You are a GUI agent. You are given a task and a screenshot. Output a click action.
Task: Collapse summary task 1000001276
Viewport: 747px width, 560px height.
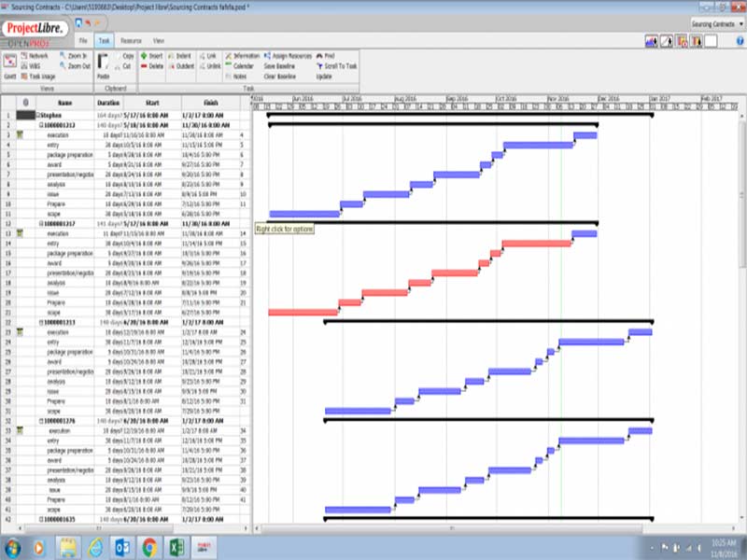point(41,421)
